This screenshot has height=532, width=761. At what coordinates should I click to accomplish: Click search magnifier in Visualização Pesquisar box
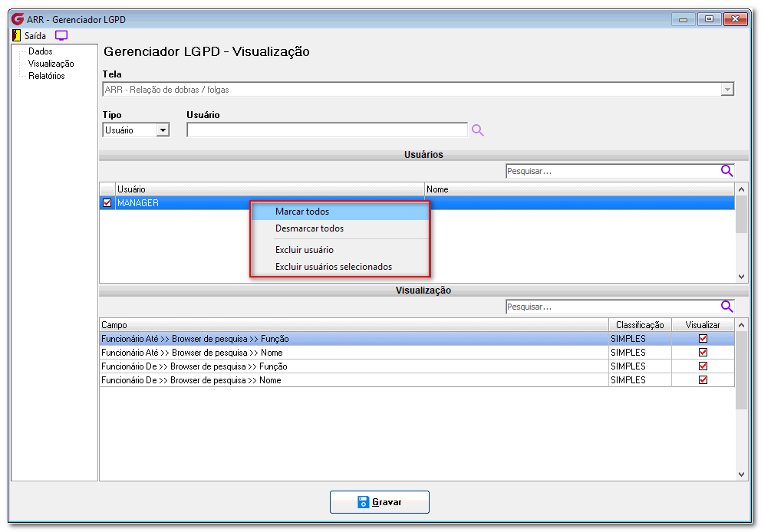tap(726, 307)
